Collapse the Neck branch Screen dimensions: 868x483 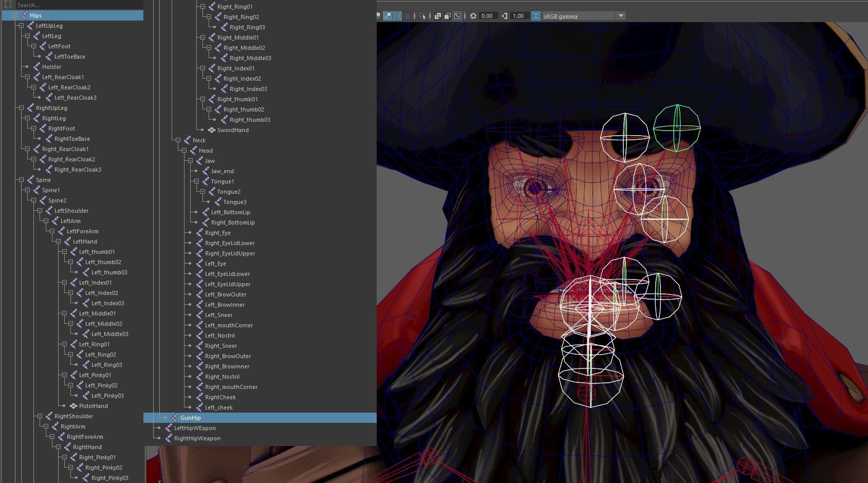pyautogui.click(x=178, y=140)
